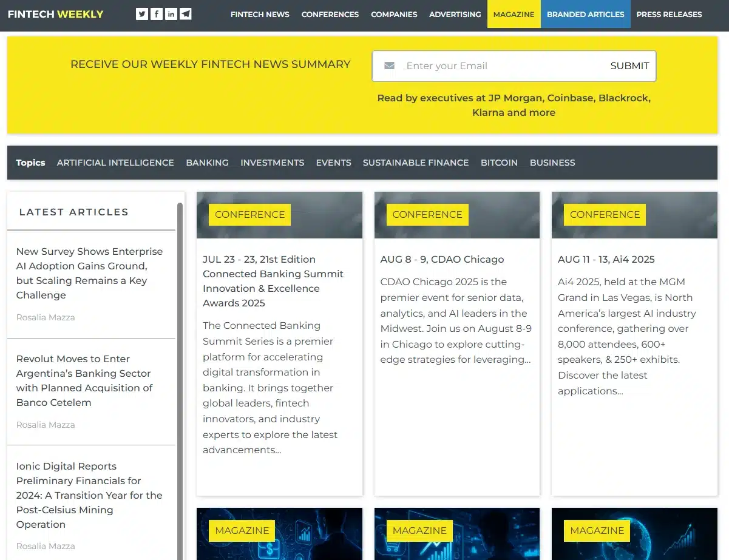Open the Telegram social icon
Screen dimensions: 729x560
(186, 14)
